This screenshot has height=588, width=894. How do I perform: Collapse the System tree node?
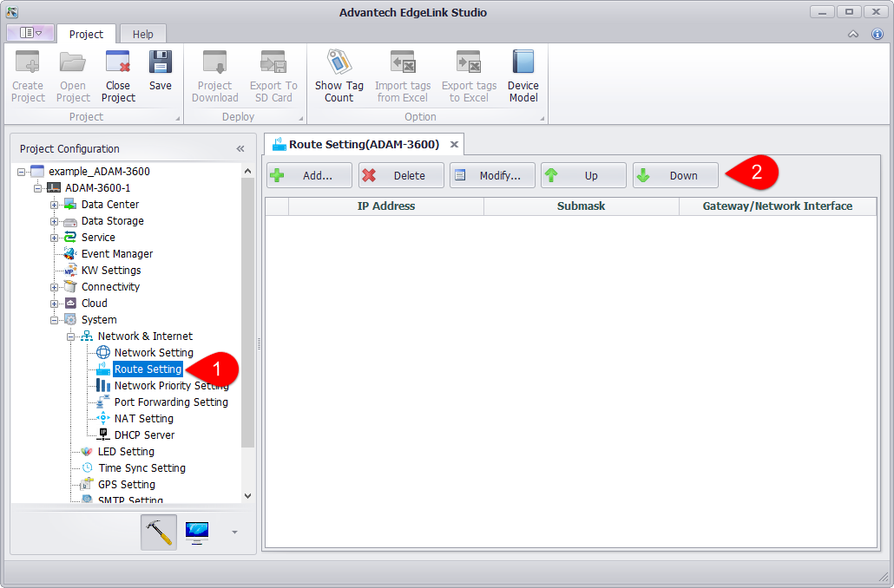click(54, 320)
